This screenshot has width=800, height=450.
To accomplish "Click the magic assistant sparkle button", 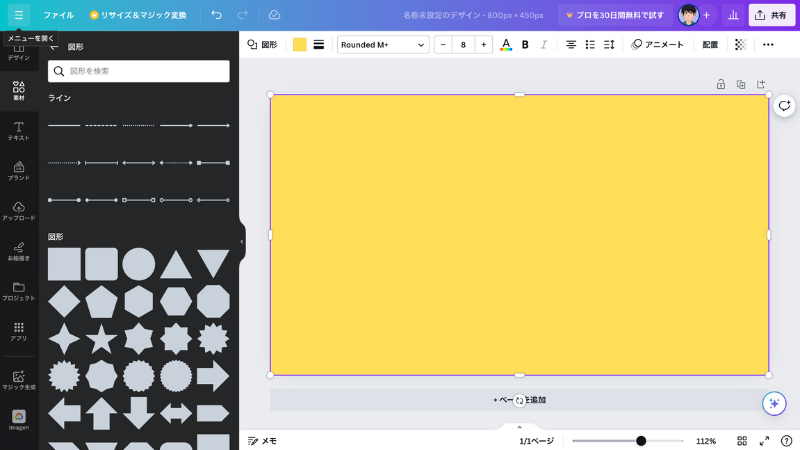I will point(774,403).
